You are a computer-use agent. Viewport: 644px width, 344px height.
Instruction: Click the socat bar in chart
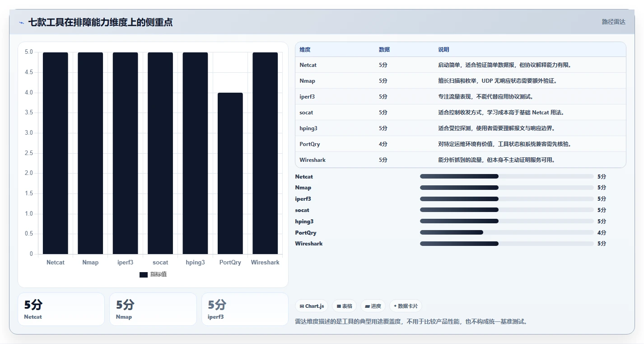point(160,153)
